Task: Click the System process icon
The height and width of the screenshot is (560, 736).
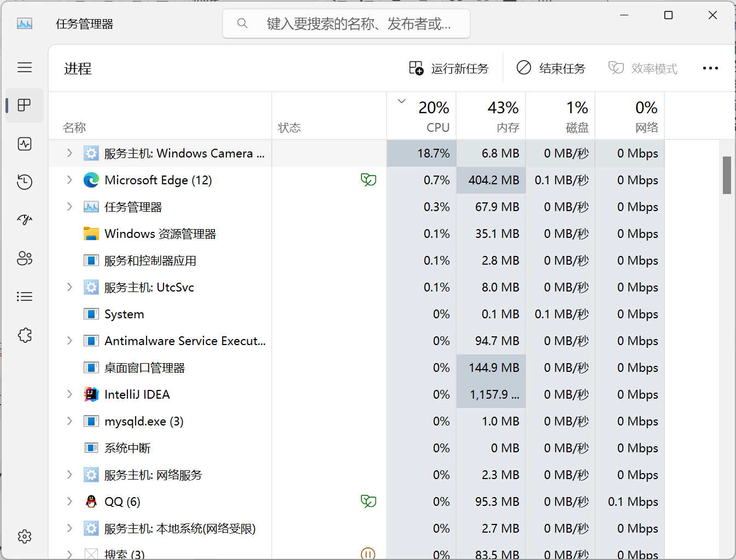Action: 91,314
